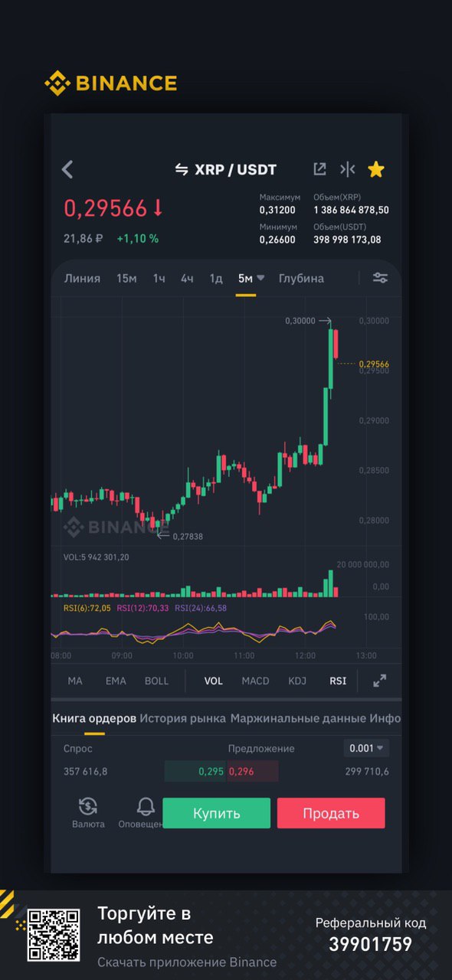Switch to 1д timeframe

tap(216, 279)
